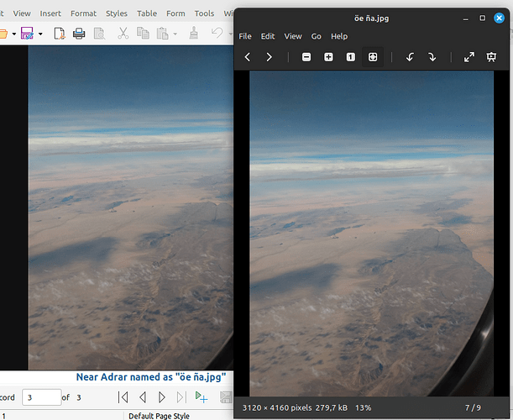The image size is (513, 420).
Task: Go to next image in viewer
Action: click(269, 57)
